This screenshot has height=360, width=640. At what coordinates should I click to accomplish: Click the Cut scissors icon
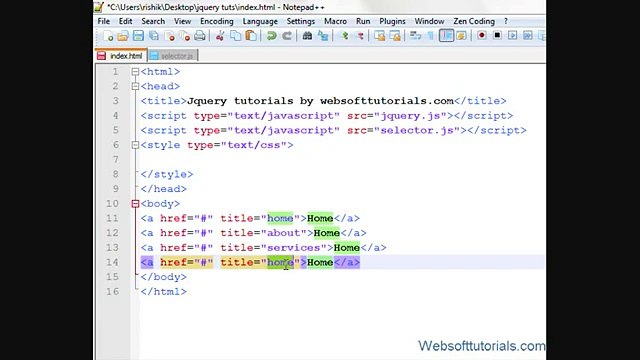[220, 36]
